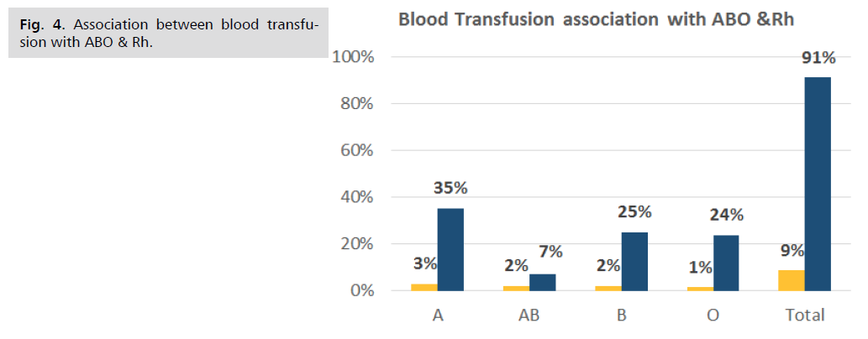Select the 60% y-axis label
This screenshot has height=339, width=868.
click(360, 151)
